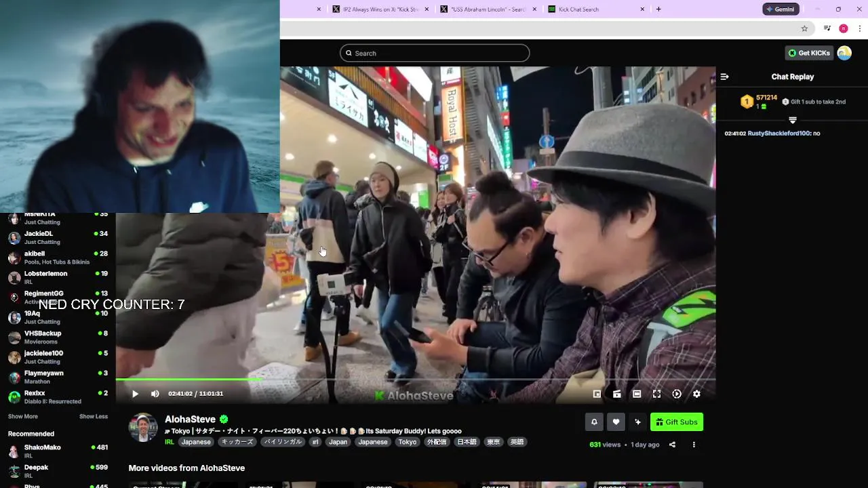Select the 外配信 tag
Image resolution: width=868 pixels, height=488 pixels.
pyautogui.click(x=437, y=442)
